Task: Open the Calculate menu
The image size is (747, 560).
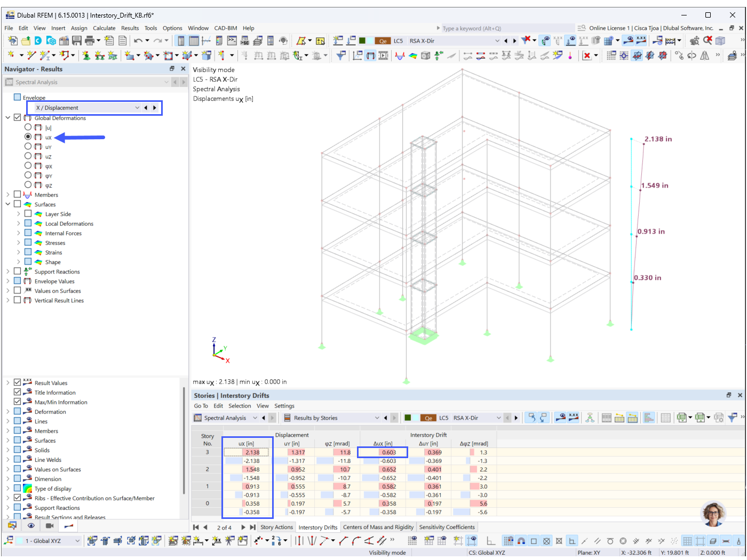Action: tap(104, 28)
